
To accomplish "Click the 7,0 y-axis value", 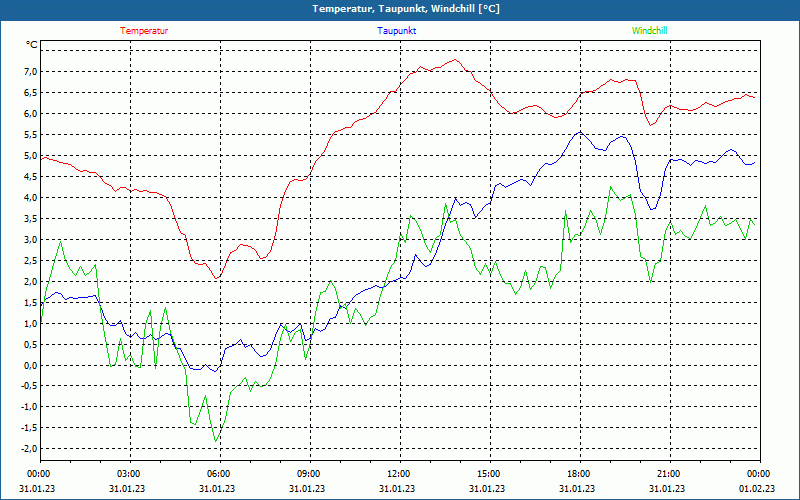I will point(32,71).
